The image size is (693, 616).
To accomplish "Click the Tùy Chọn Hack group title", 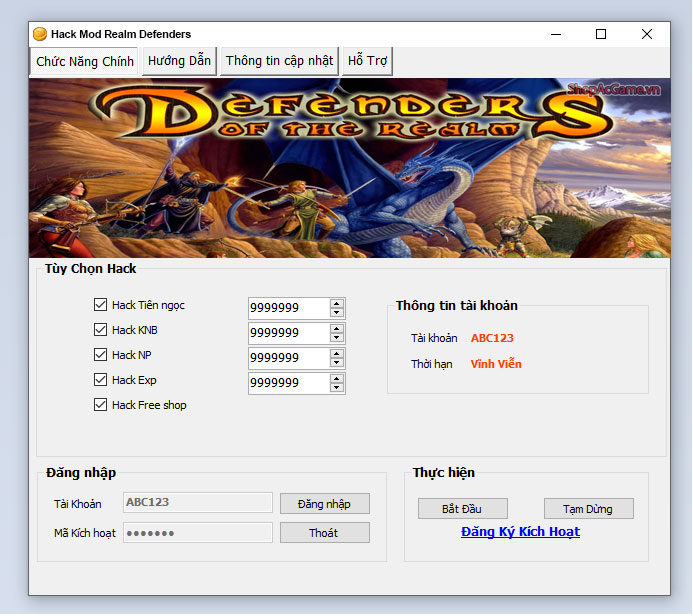I will coord(91,269).
